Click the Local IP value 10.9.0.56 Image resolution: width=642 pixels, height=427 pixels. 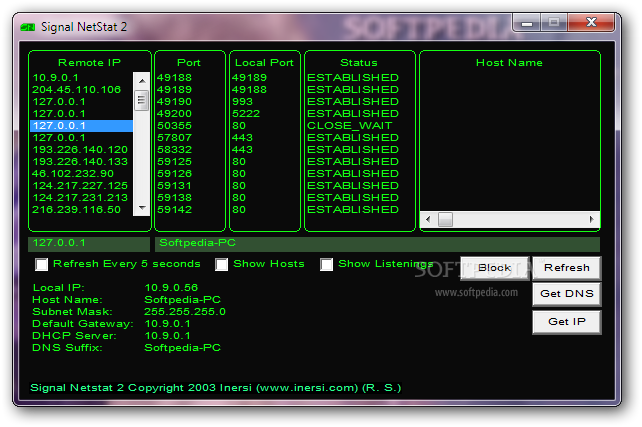pos(171,288)
